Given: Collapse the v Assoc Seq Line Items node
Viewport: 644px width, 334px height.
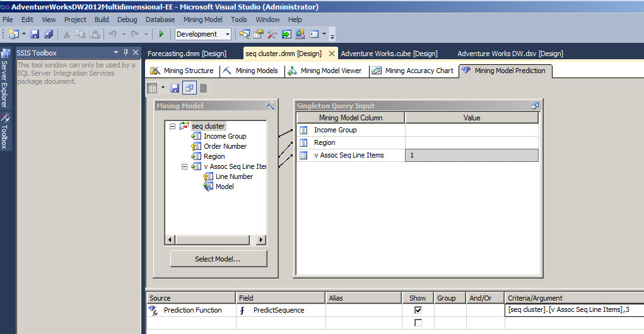Looking at the screenshot, I should [x=184, y=166].
